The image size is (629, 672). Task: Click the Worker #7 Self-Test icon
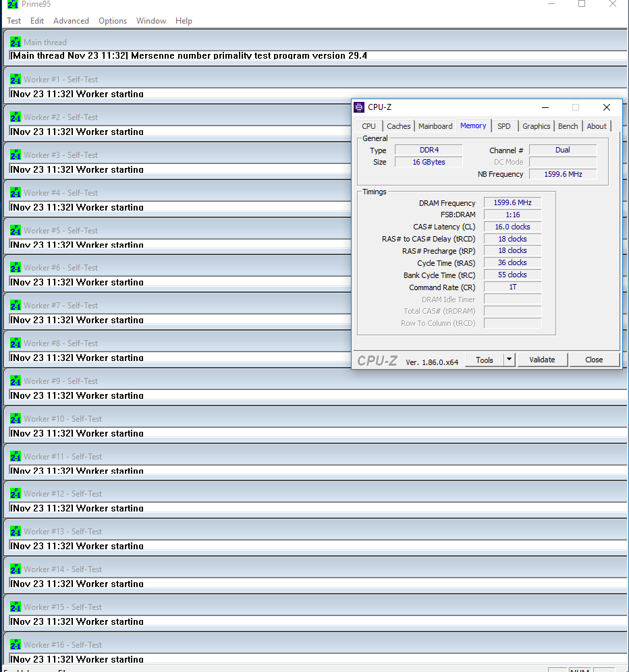pos(16,305)
